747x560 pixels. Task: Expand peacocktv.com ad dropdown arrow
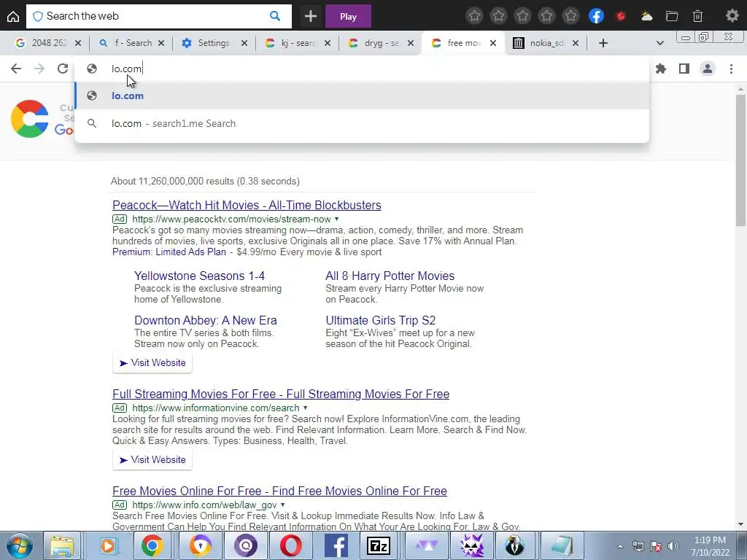coord(336,219)
